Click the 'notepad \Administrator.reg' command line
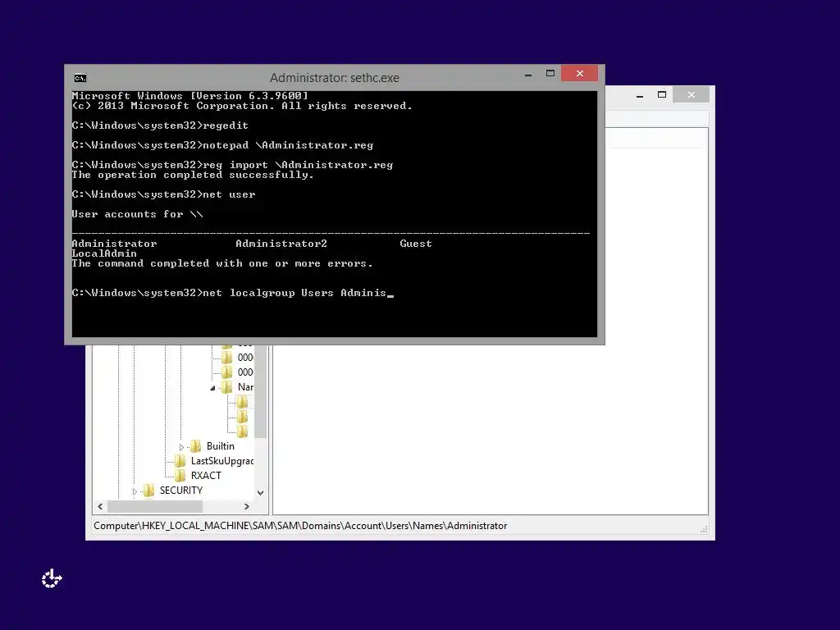The width and height of the screenshot is (840, 630). 222,145
